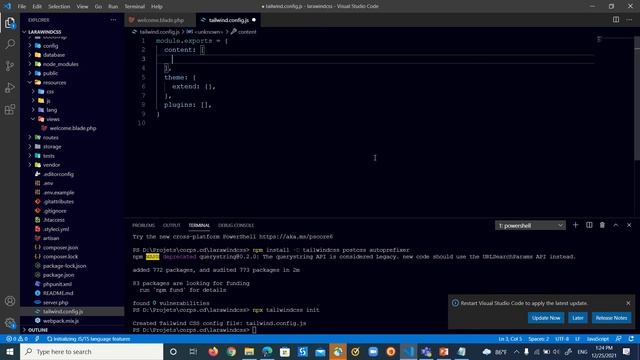640x360 pixels.
Task: Change UTF-8 encoding in status bar
Action: pyautogui.click(x=562, y=339)
